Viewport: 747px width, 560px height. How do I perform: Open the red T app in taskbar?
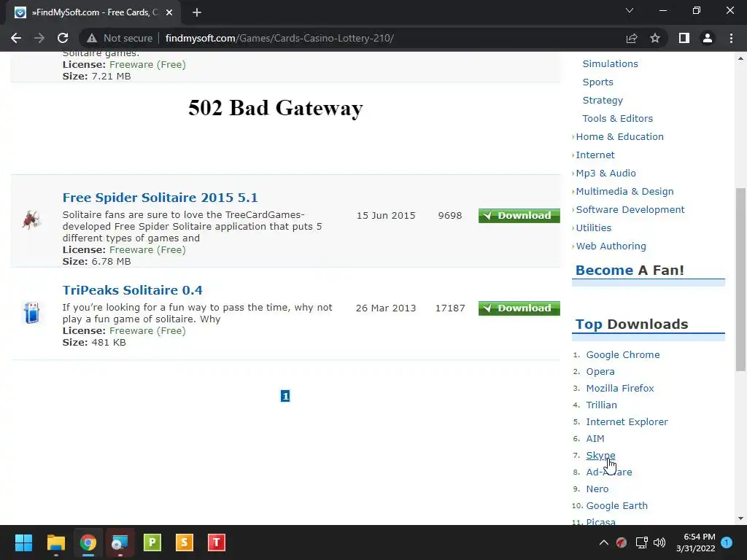point(216,542)
